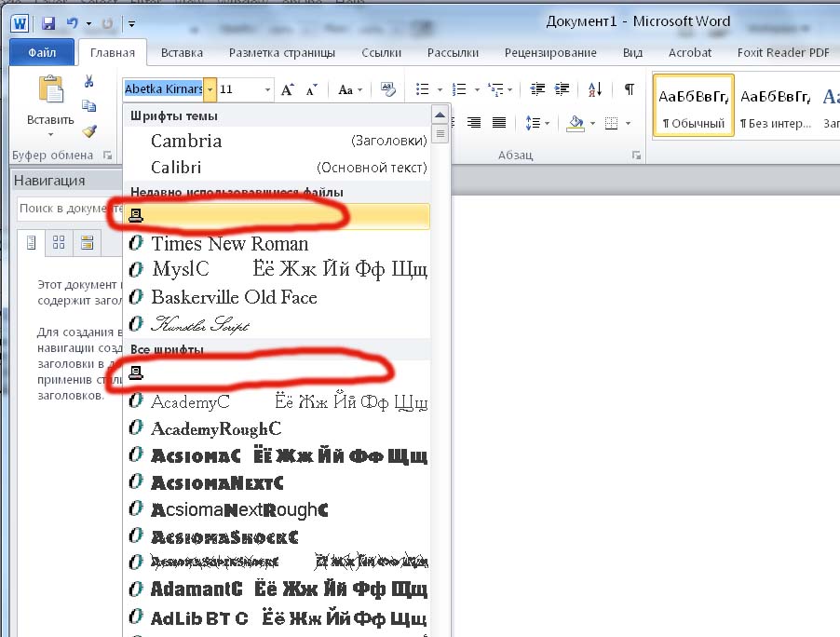This screenshot has height=637, width=840.
Task: Apply the Без интервала style
Action: (776, 105)
